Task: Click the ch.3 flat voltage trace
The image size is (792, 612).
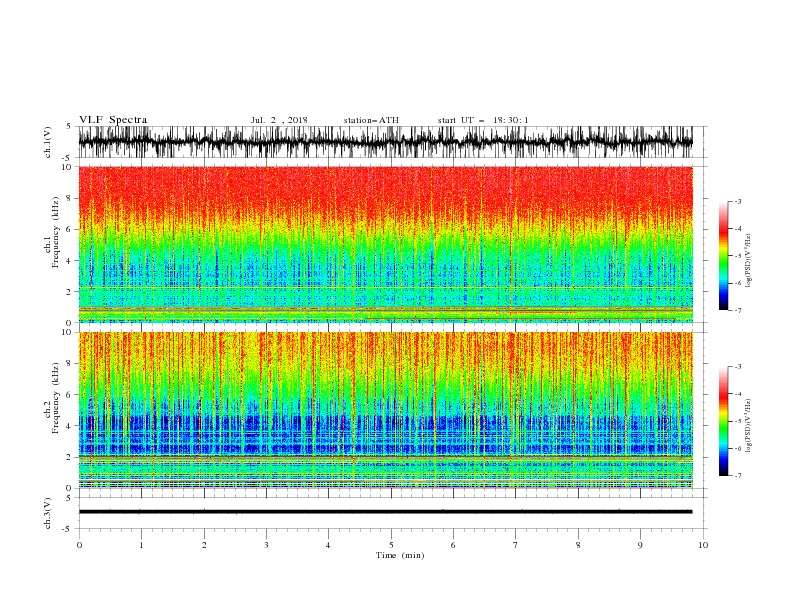Action: coord(385,512)
